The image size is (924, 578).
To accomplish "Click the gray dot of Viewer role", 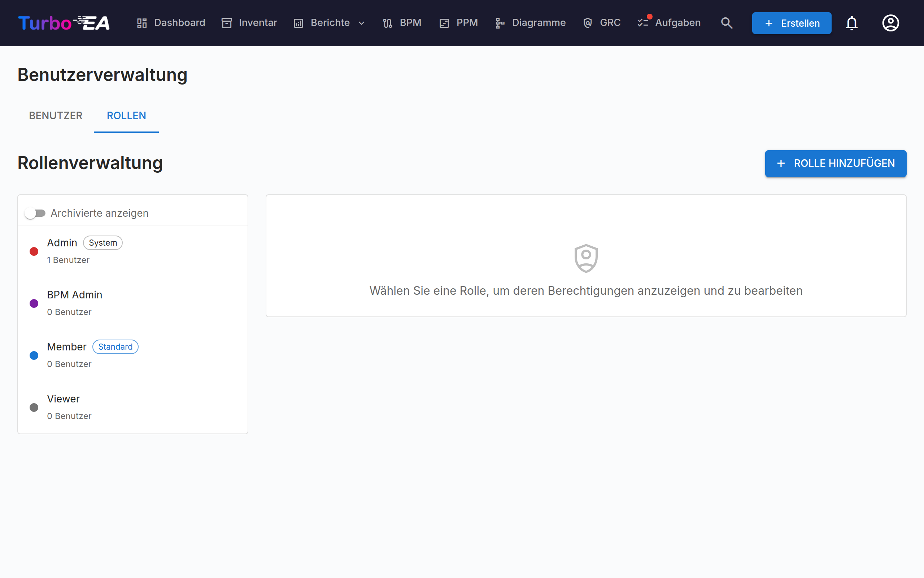I will point(34,407).
